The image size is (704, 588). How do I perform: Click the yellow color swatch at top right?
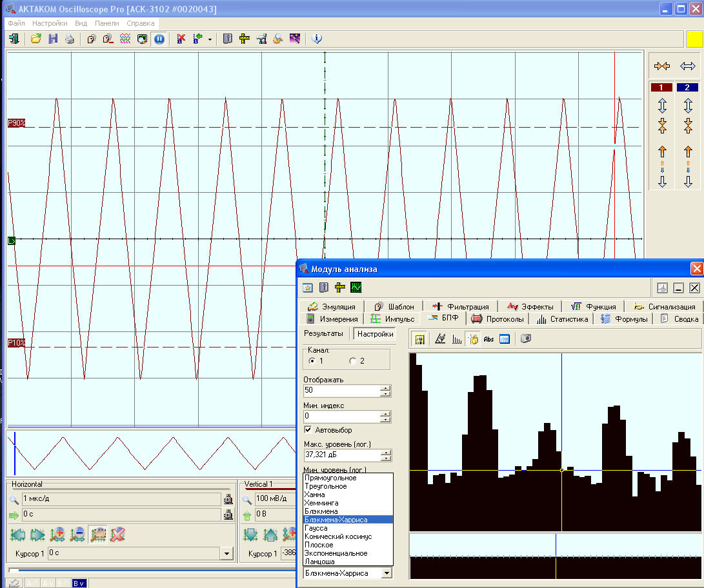[694, 39]
